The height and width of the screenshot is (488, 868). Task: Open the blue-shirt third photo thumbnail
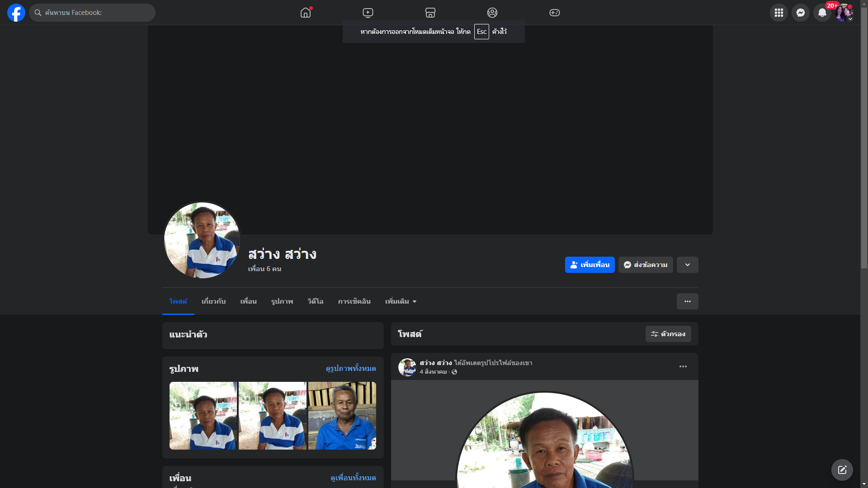[x=342, y=416]
